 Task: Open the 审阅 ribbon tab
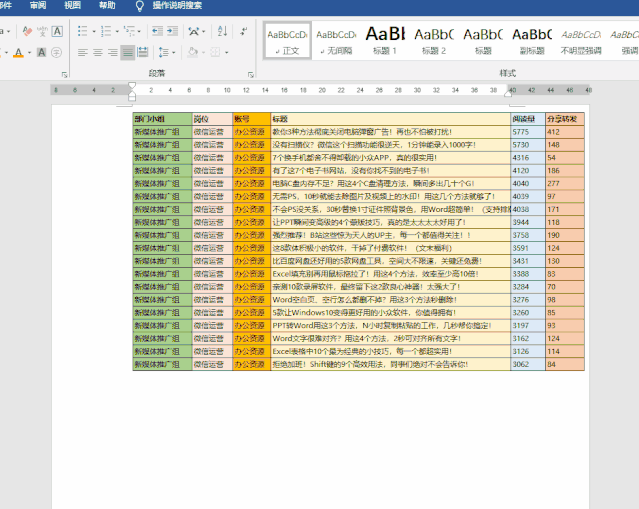pos(38,6)
